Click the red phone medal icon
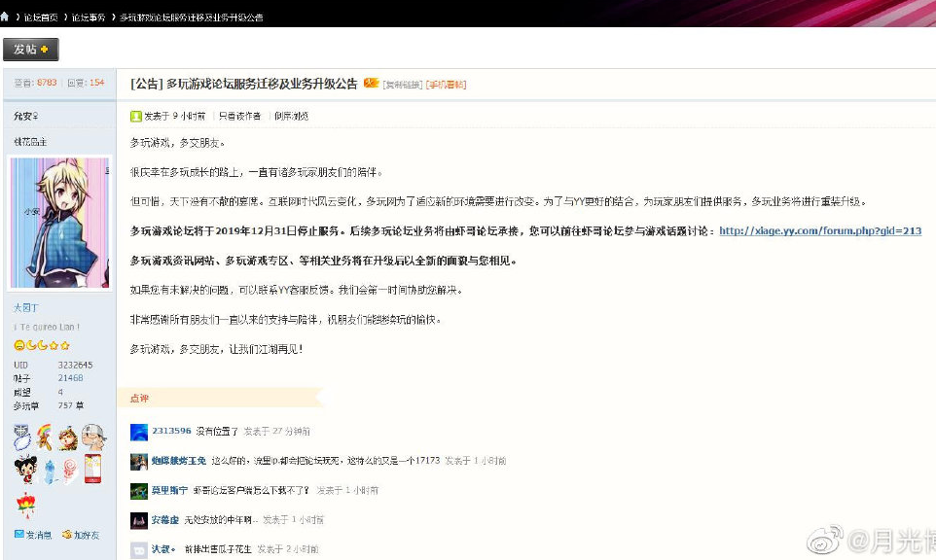This screenshot has width=936, height=560. 92,469
